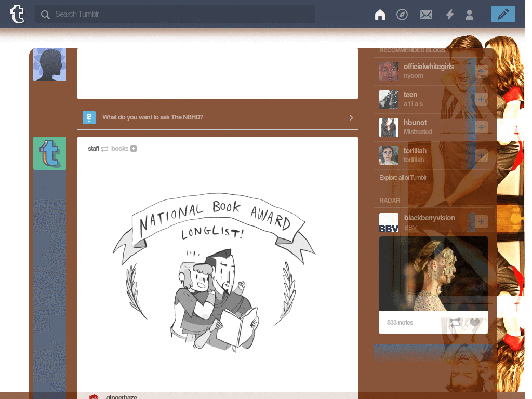Click the RECOMMENDED BLOGS heading
The width and height of the screenshot is (532, 399).
point(412,50)
